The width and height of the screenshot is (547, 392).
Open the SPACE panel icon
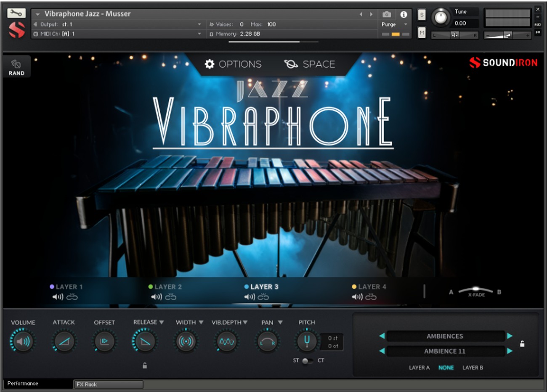pos(291,64)
